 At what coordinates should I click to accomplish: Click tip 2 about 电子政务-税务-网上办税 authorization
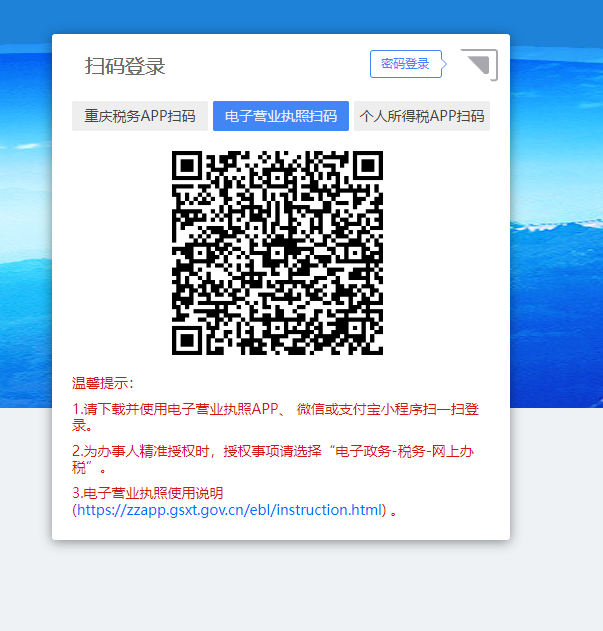[x=273, y=459]
